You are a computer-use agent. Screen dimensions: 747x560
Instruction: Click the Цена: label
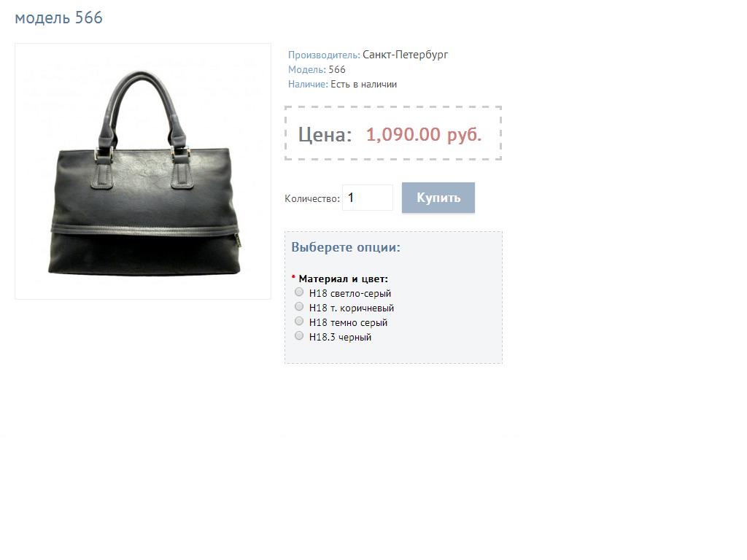click(325, 135)
